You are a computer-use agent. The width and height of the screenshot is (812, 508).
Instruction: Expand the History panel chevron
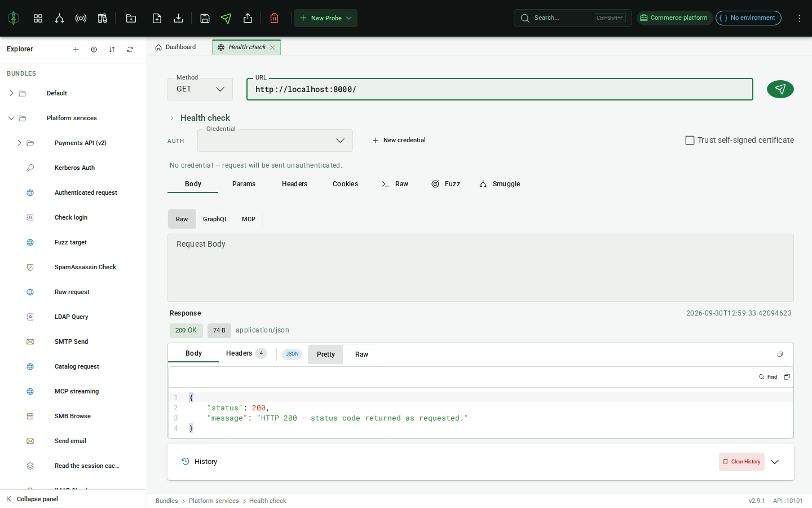pos(775,462)
